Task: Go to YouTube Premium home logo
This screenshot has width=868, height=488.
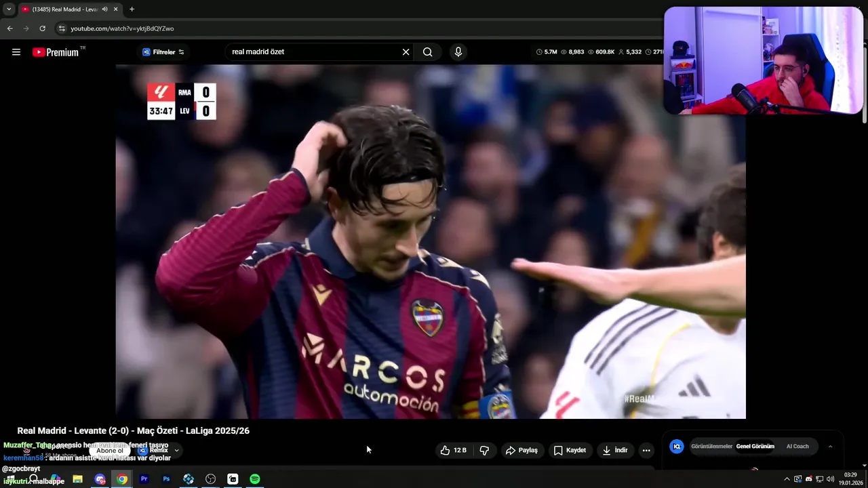Action: pyautogui.click(x=56, y=52)
